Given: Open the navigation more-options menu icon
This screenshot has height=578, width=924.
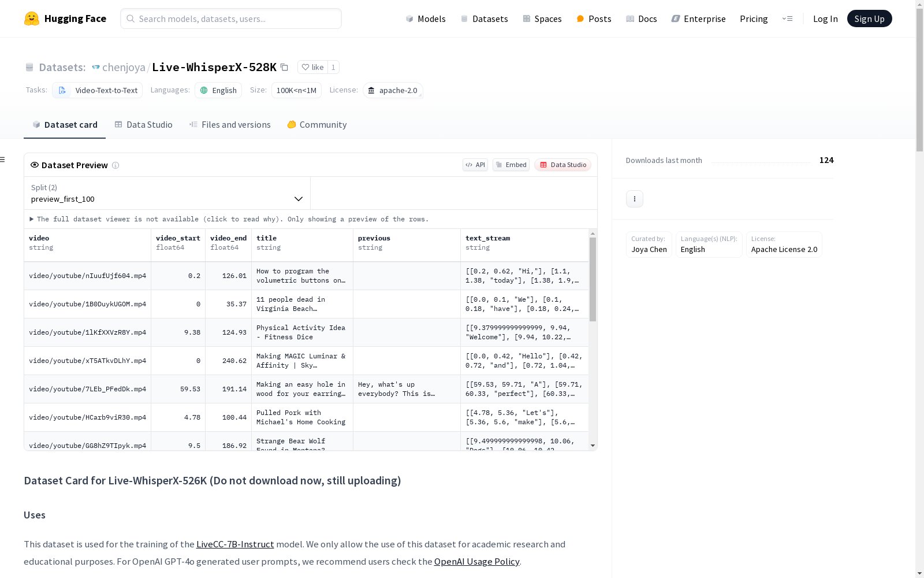Looking at the screenshot, I should (x=787, y=18).
